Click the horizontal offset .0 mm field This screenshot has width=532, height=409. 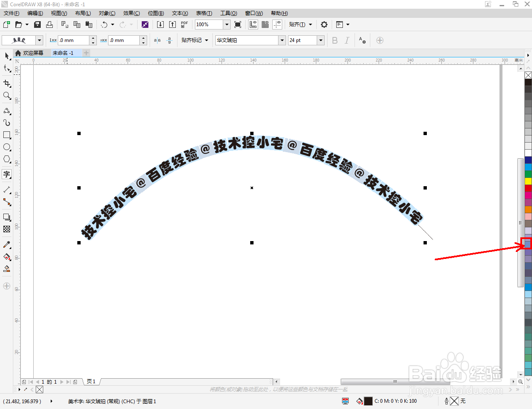click(124, 40)
